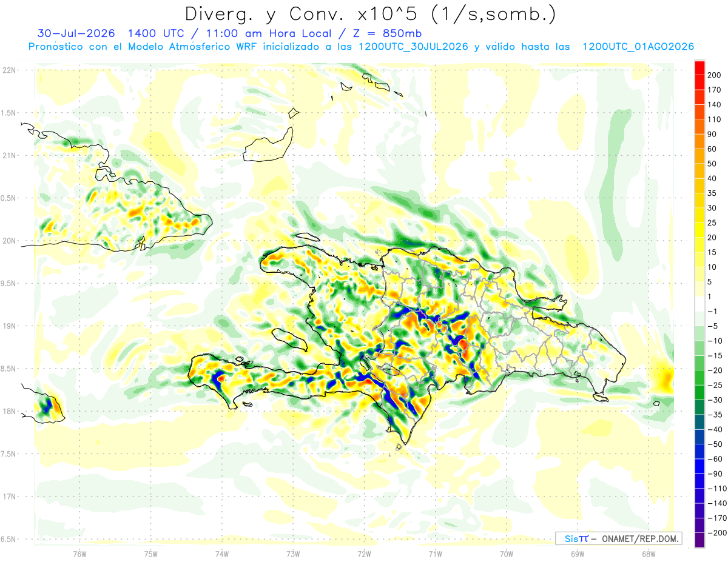728x562 pixels.
Task: Click the white swatch between 1 and -1
Action: (700, 304)
